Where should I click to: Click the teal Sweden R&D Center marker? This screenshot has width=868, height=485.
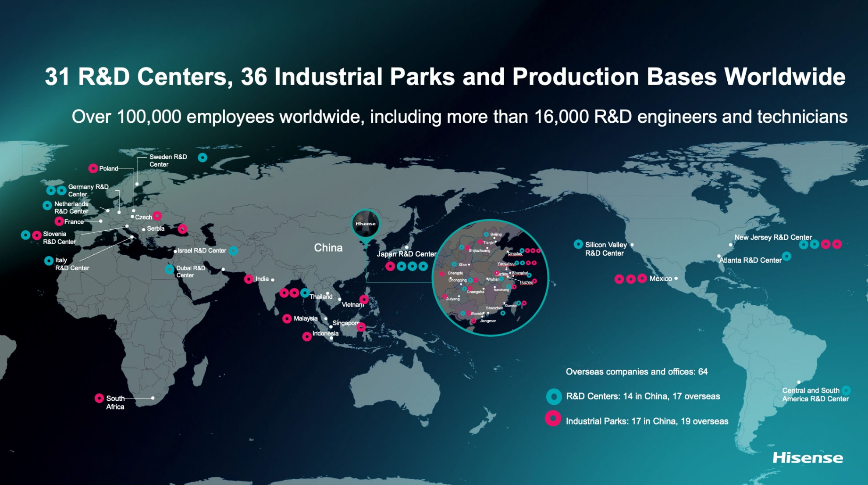202,157
